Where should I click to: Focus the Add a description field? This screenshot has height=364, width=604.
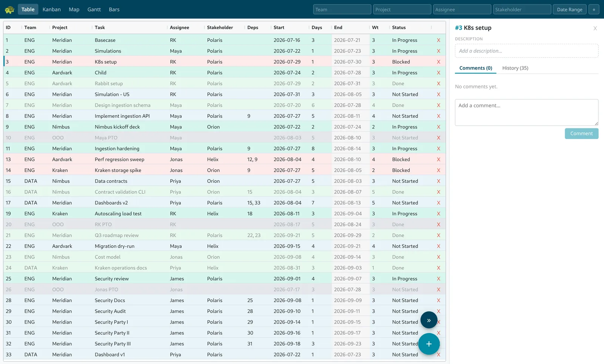pyautogui.click(x=527, y=51)
